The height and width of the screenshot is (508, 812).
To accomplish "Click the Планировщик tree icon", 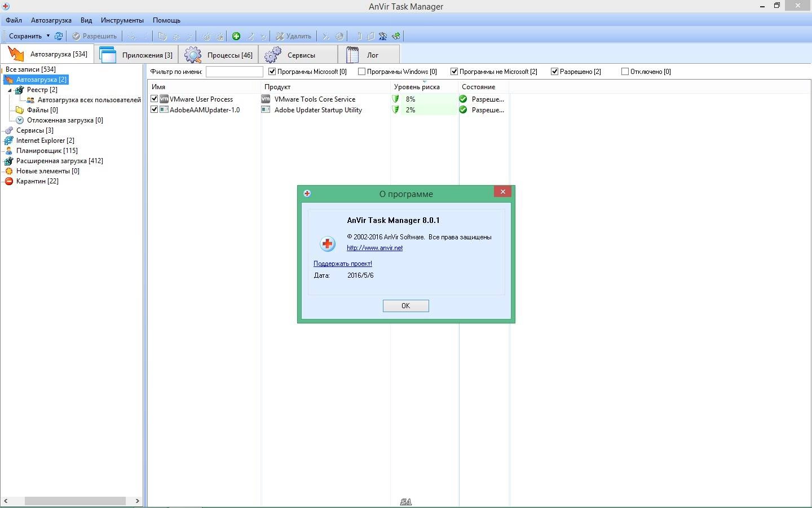I will [x=9, y=151].
